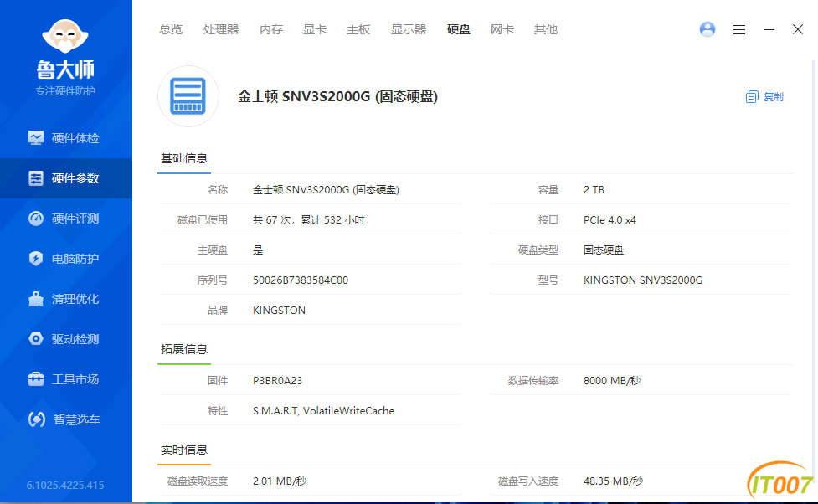
Task: Click the SSD drive icon
Action: tap(188, 96)
